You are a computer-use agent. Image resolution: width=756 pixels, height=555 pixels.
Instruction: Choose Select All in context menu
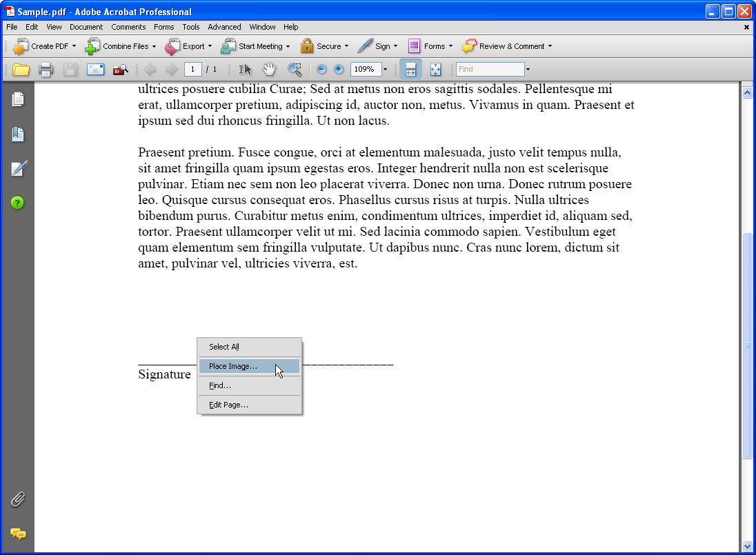(x=249, y=347)
